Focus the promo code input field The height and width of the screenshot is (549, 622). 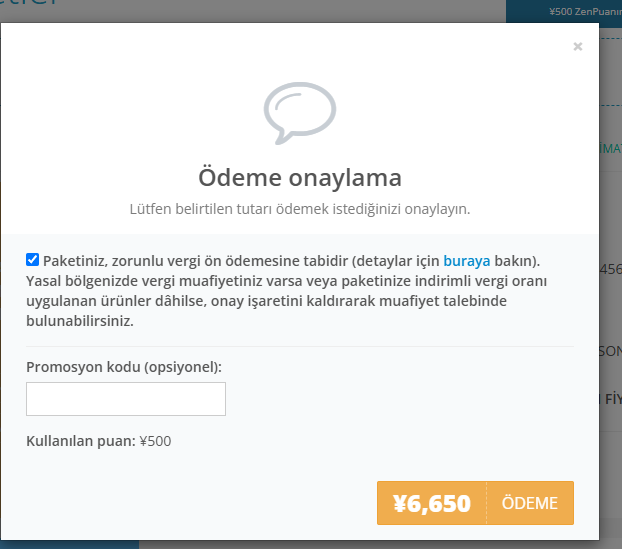[126, 399]
